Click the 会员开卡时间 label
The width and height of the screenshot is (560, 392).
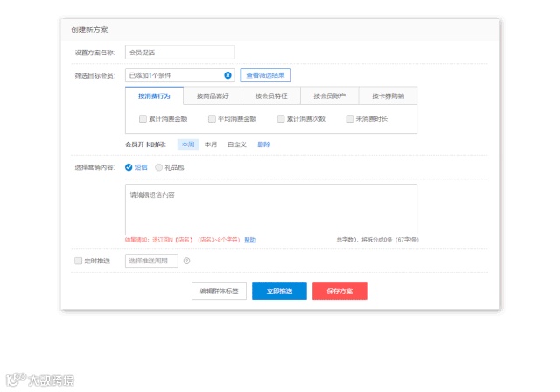tap(145, 144)
